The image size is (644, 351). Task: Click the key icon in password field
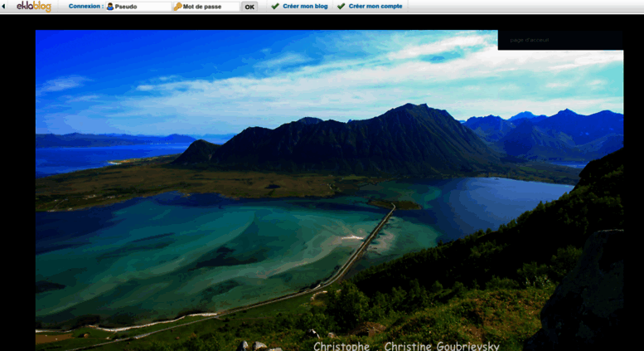(x=177, y=7)
